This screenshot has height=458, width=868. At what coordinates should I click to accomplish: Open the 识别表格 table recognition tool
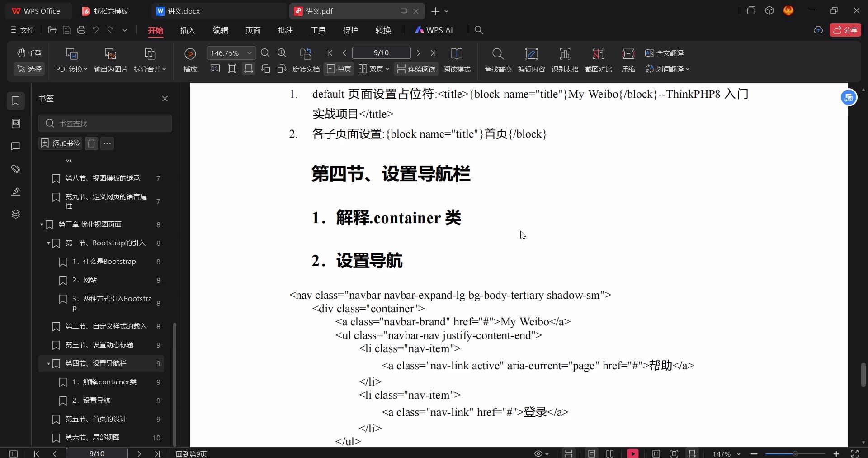(566, 60)
